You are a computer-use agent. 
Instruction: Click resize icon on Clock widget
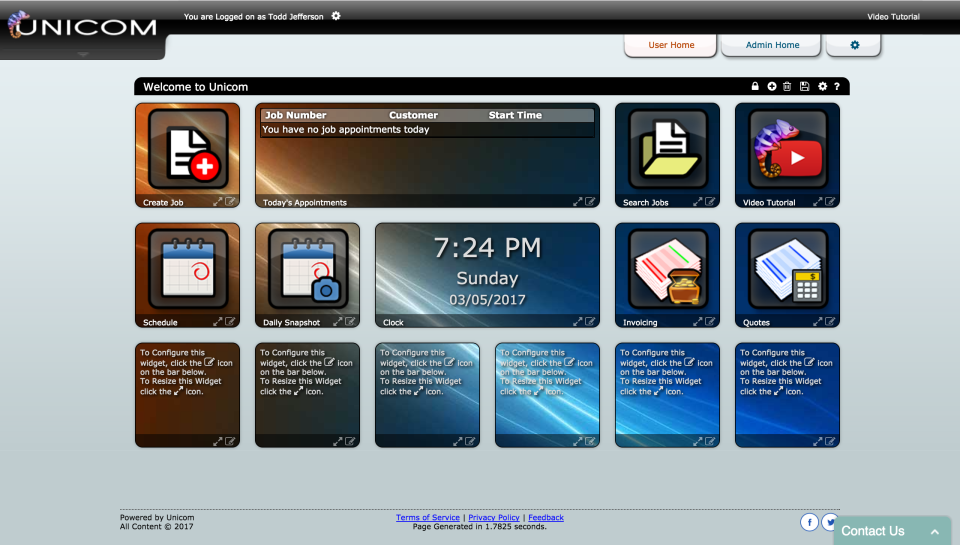click(x=577, y=321)
